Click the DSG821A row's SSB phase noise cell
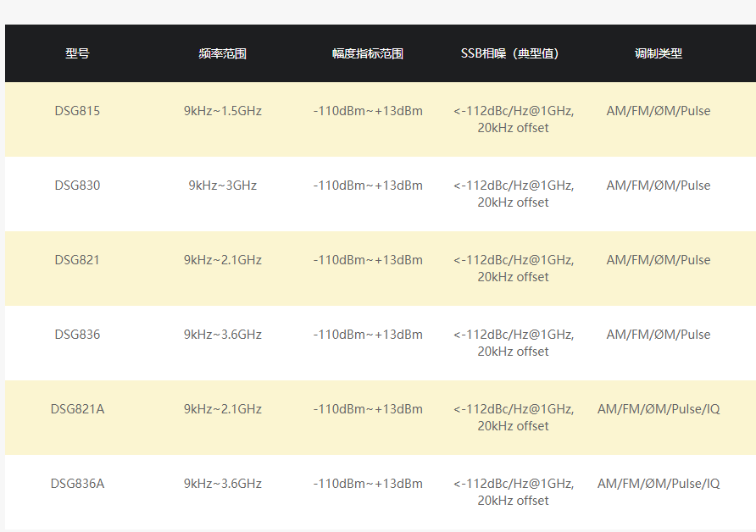The width and height of the screenshot is (756, 532). tap(513, 418)
